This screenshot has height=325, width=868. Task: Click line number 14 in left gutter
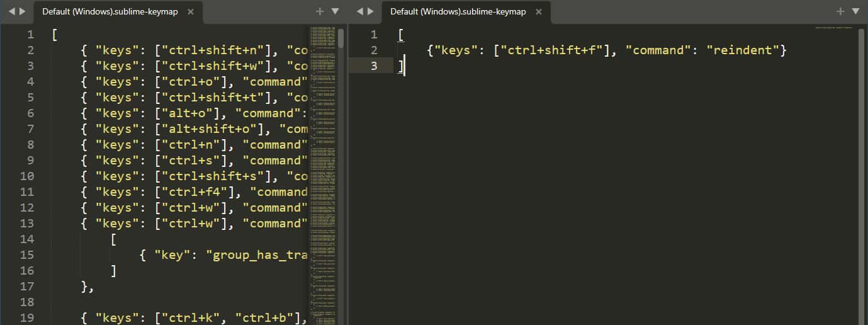pyautogui.click(x=26, y=239)
